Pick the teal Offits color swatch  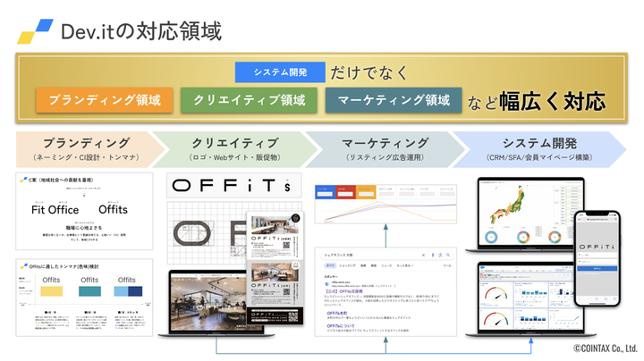89,291
